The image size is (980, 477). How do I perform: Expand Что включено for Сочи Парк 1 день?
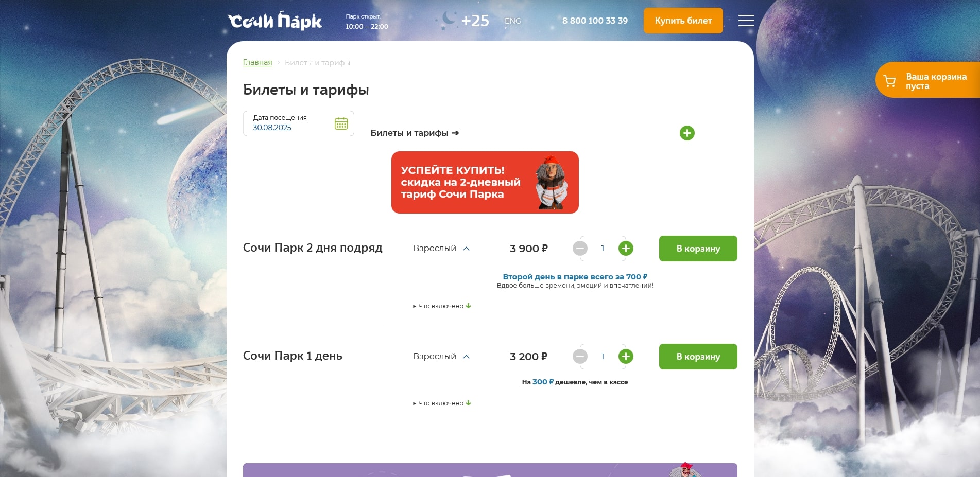tap(441, 403)
